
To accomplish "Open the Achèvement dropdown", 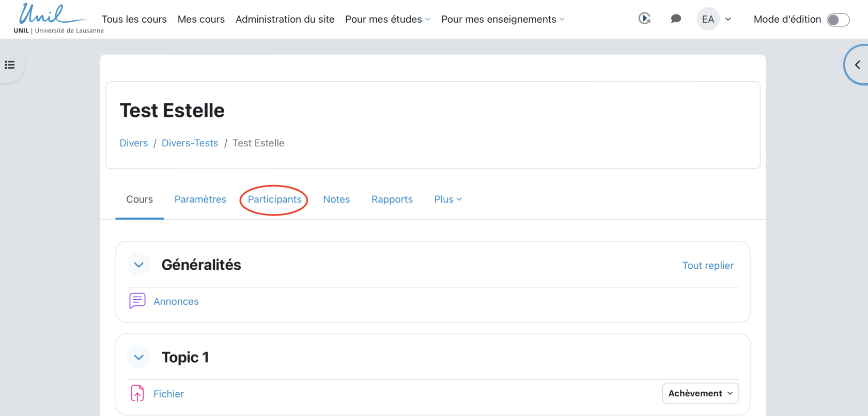I will [x=700, y=393].
